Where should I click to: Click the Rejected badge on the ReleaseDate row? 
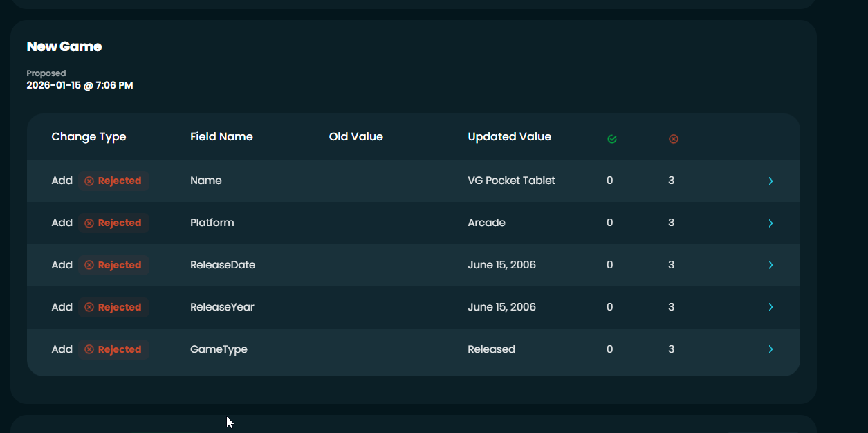(113, 265)
